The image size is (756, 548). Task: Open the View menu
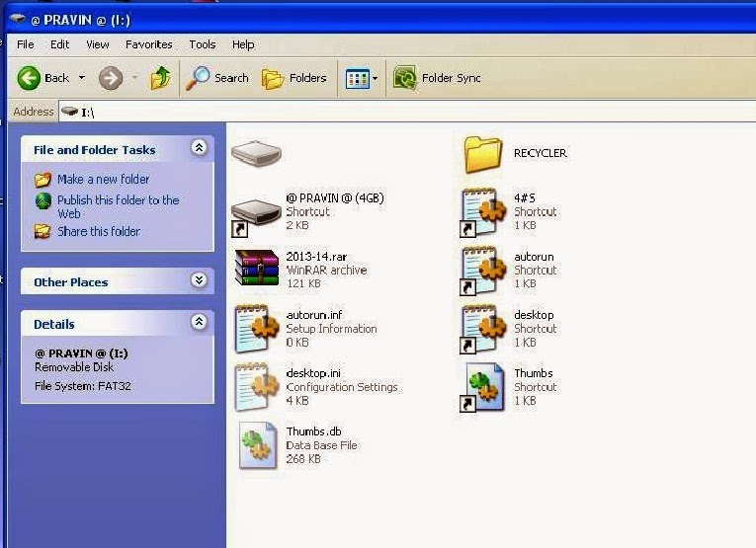(98, 44)
